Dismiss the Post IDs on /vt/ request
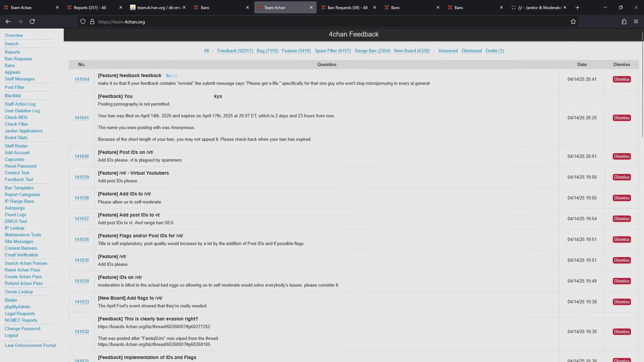Viewport: 644px width, 362px height. pos(622,157)
